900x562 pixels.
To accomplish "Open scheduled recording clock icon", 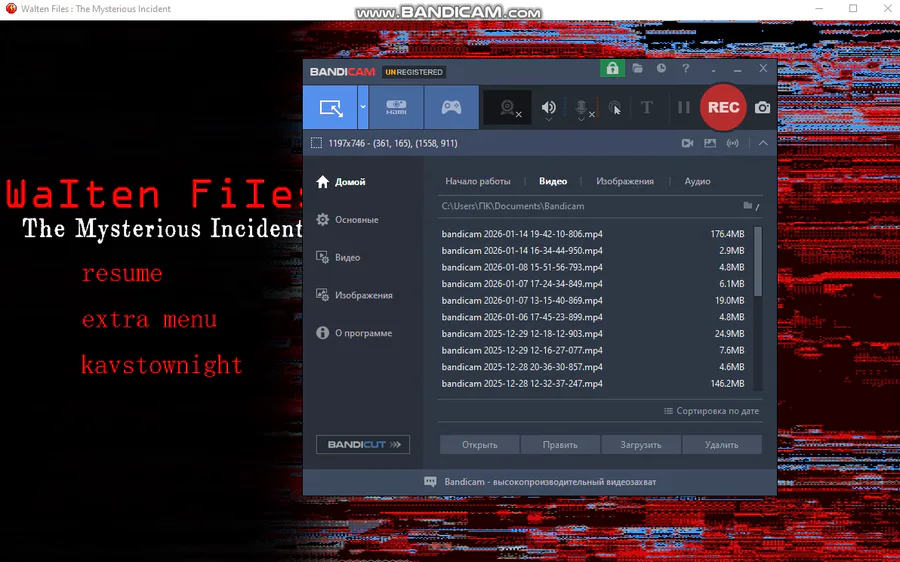I will pyautogui.click(x=661, y=68).
